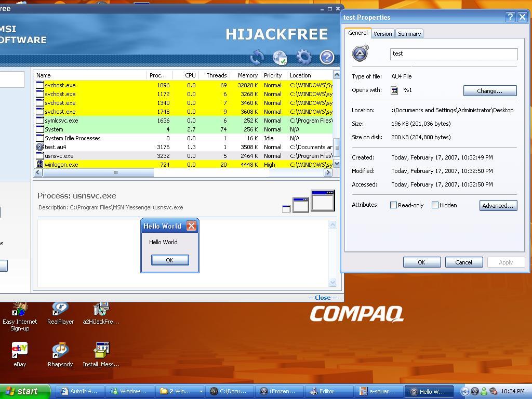Click the globe with checkmark icon in HiJackFree
This screenshot has width=532, height=399.
pos(280,58)
